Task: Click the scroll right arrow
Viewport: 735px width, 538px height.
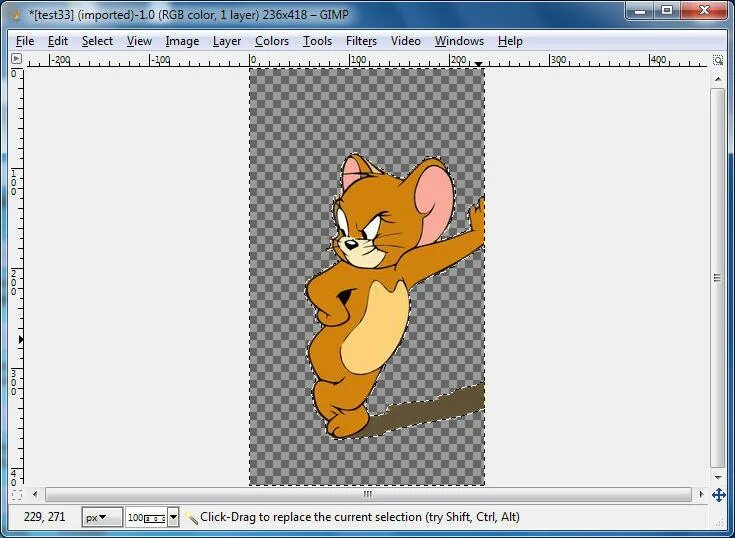Action: click(701, 494)
